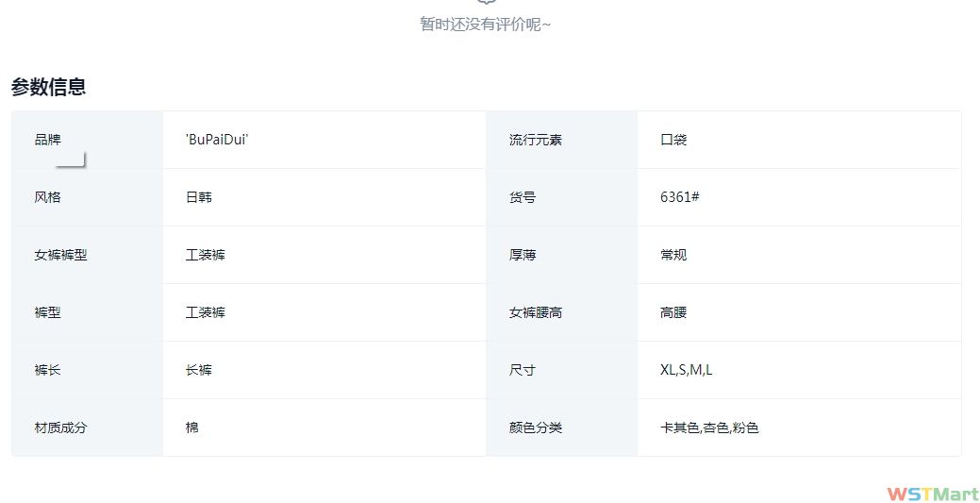Click the 裤长 value 长裤
This screenshot has height=503, width=980.
pyautogui.click(x=199, y=370)
